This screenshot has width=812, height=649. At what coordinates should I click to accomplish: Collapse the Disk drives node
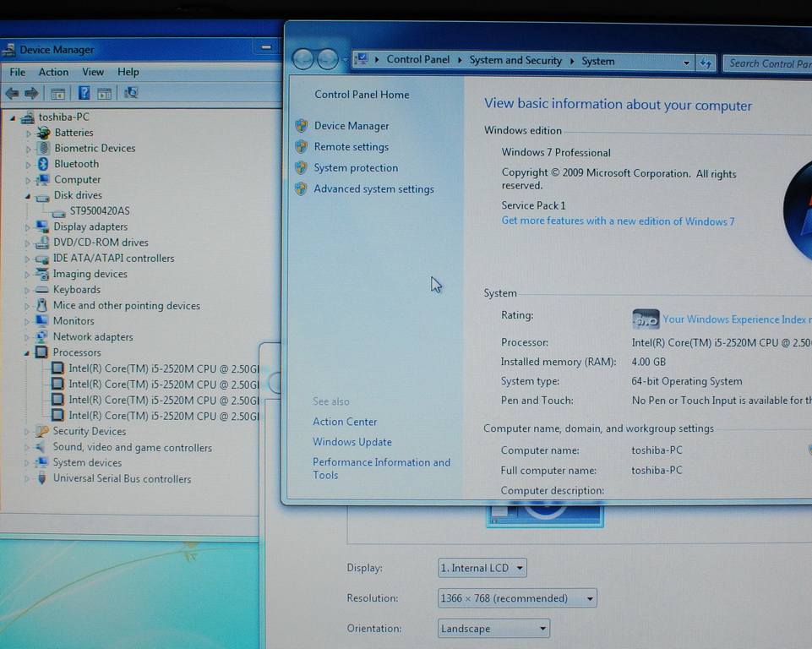(27, 196)
